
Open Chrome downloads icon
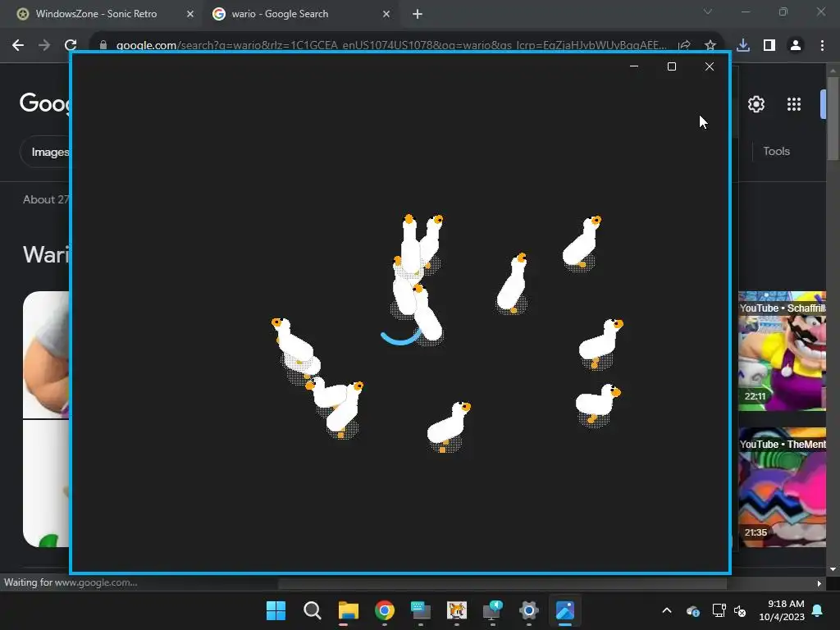pyautogui.click(x=743, y=46)
